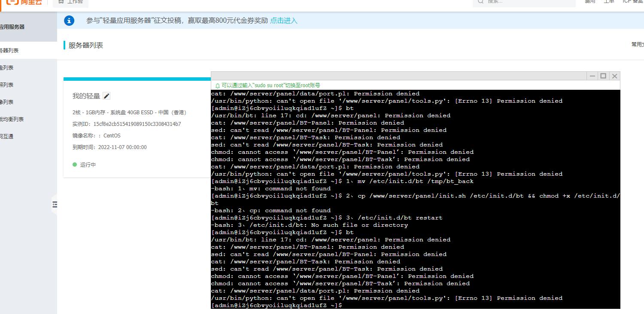
Task: Select 载均衡列表 in the left sidebar
Action: pos(12,119)
